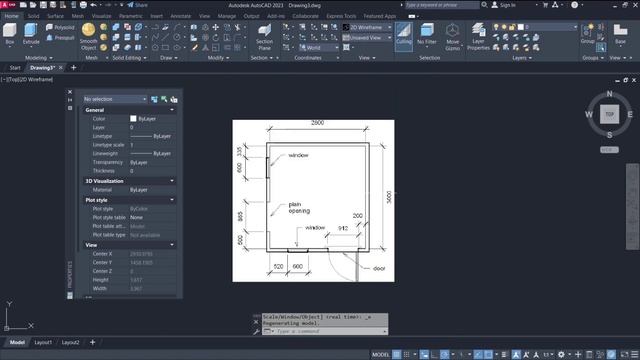The height and width of the screenshot is (360, 640).
Task: Click the Open folder icon in quick access toolbar
Action: [33, 5]
